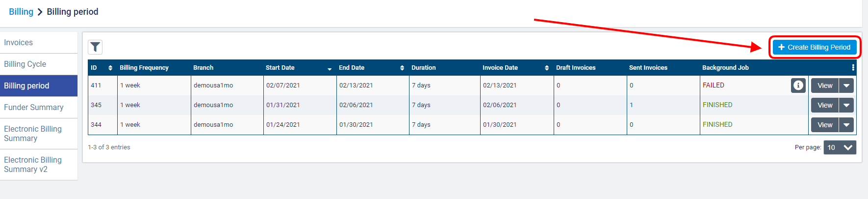Viewport: 868px width, 199px height.
Task: Open column options three-dot menu
Action: 853,68
